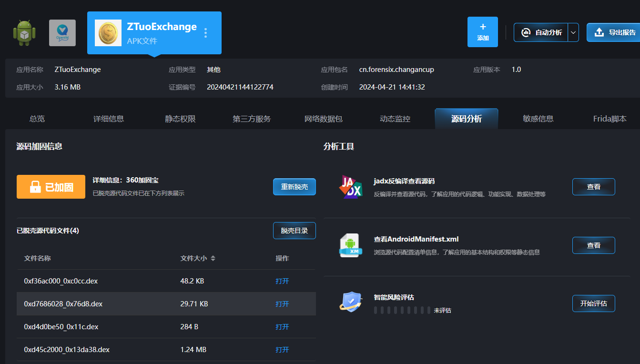Screen dimensions: 640x364
Task: Open the three-dot menu beside ZTuoExchange
Action: pyautogui.click(x=206, y=33)
